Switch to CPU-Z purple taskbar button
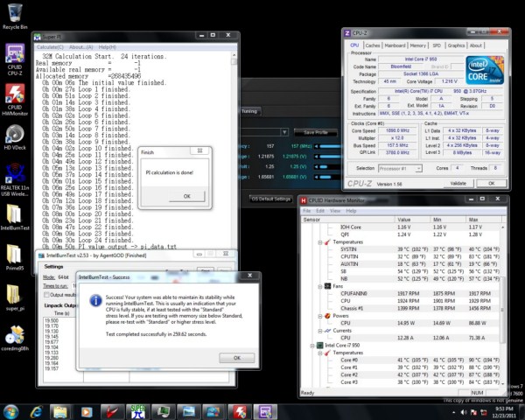Image resolution: width=525 pixels, height=420 pixels. pyautogui.click(x=265, y=412)
